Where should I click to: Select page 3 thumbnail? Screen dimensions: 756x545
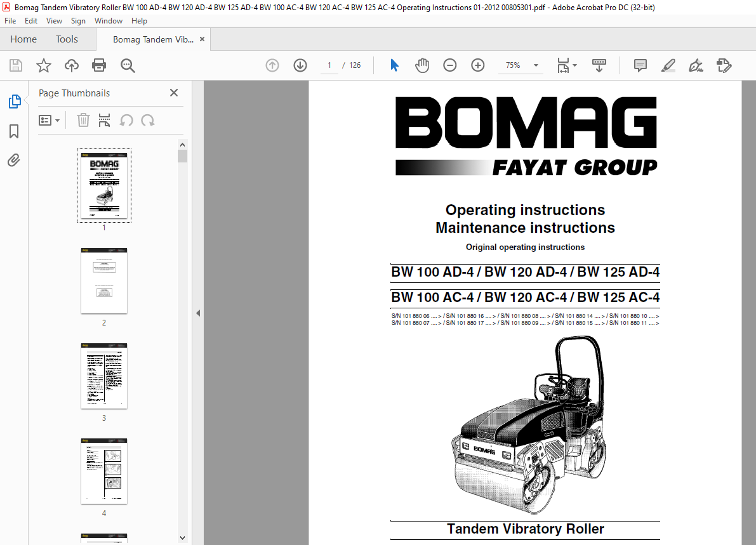coord(104,376)
